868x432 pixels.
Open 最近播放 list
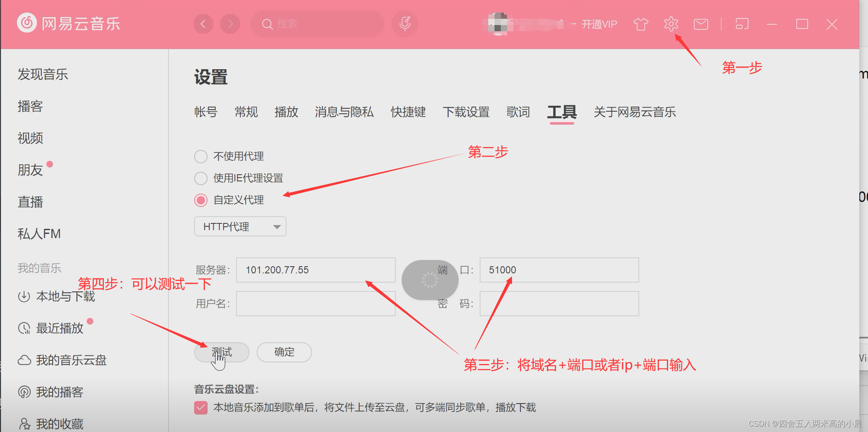click(x=60, y=328)
